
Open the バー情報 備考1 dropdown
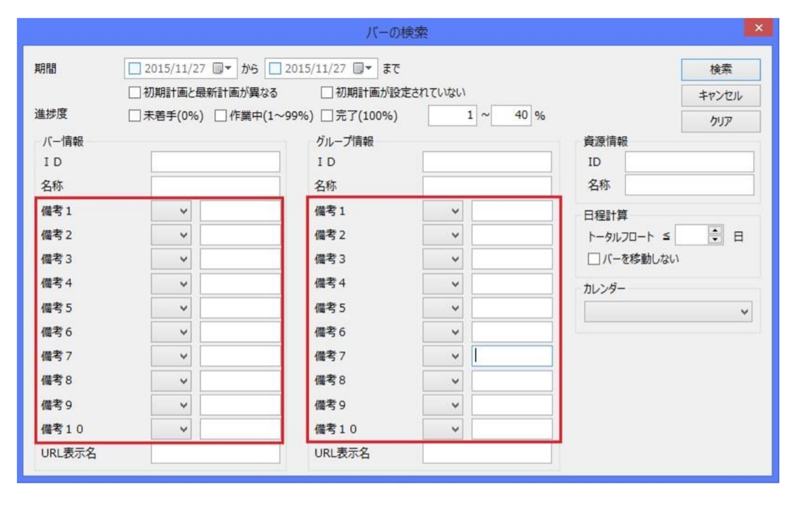(x=171, y=211)
